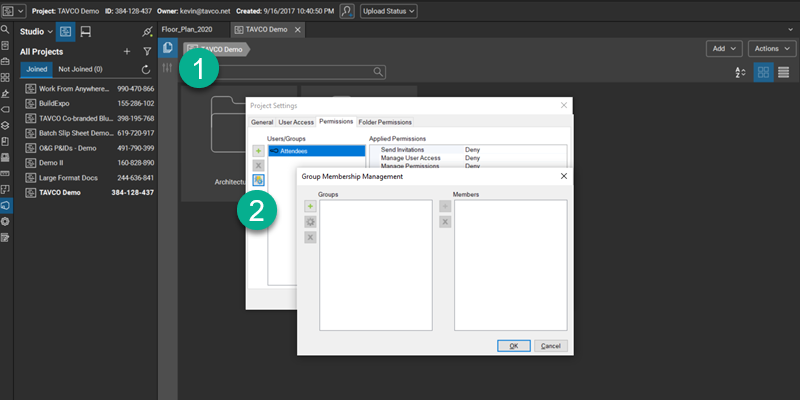This screenshot has height=400, width=800.
Task: Click the user profile icon beside Upload Status
Action: tap(347, 11)
